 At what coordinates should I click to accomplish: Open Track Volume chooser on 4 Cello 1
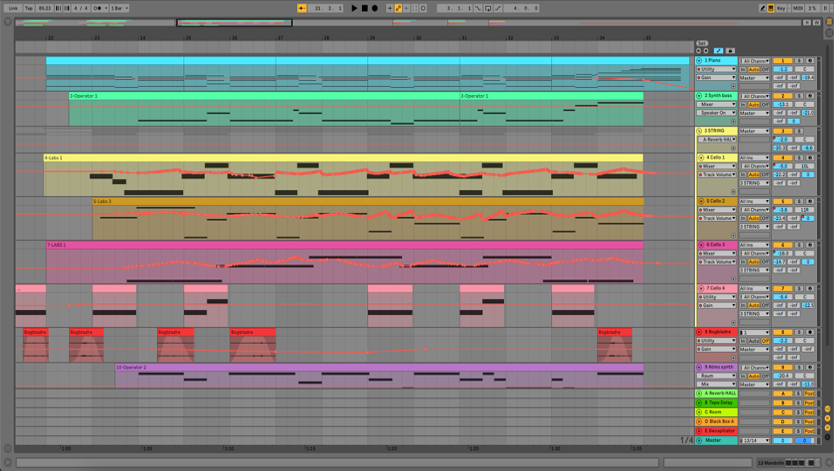[717, 174]
